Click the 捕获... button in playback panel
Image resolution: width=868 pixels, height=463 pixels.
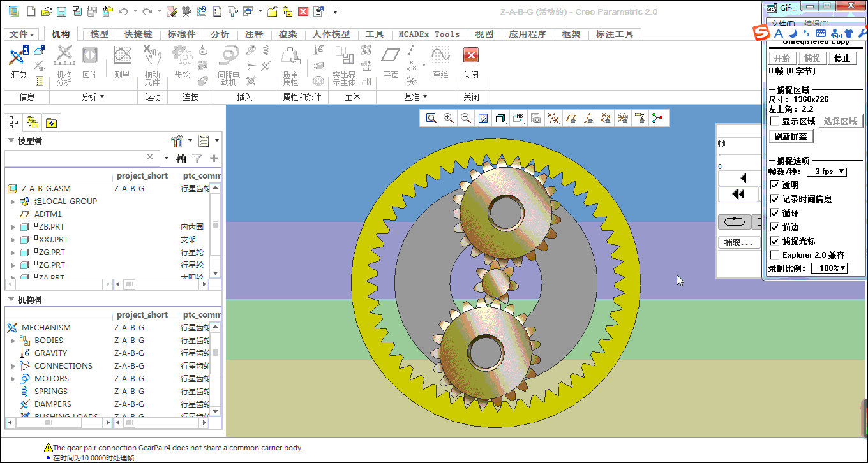pyautogui.click(x=739, y=242)
